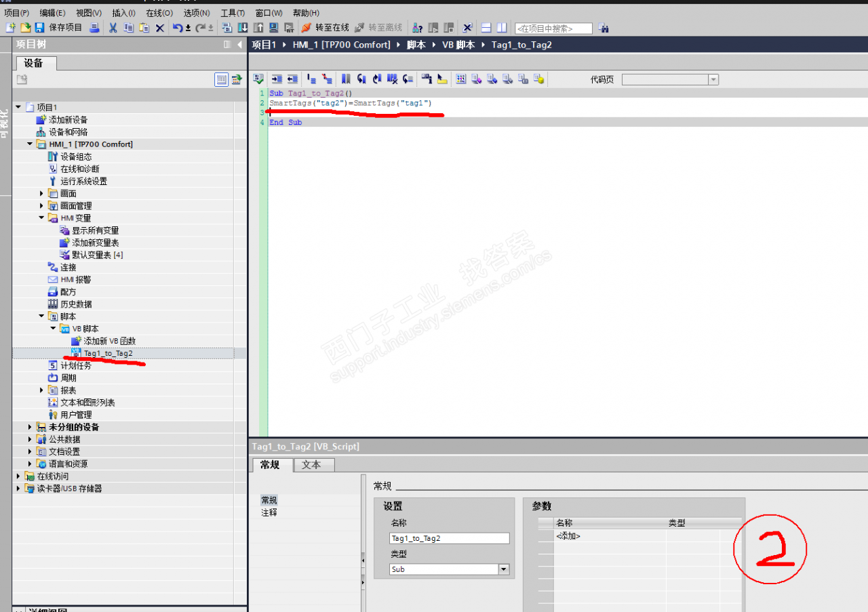Click split editor horizontally icon

click(x=486, y=28)
